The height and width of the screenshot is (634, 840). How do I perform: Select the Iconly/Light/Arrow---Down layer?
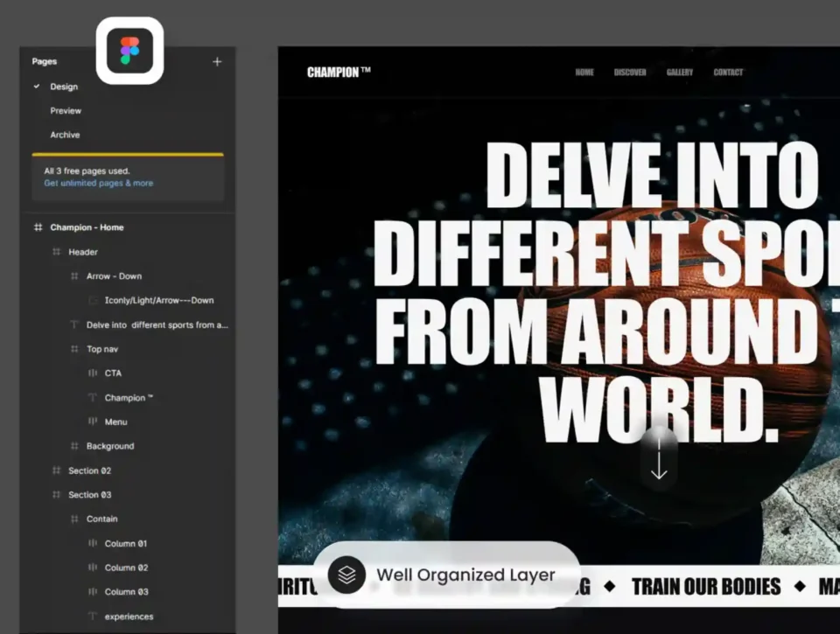tap(159, 301)
